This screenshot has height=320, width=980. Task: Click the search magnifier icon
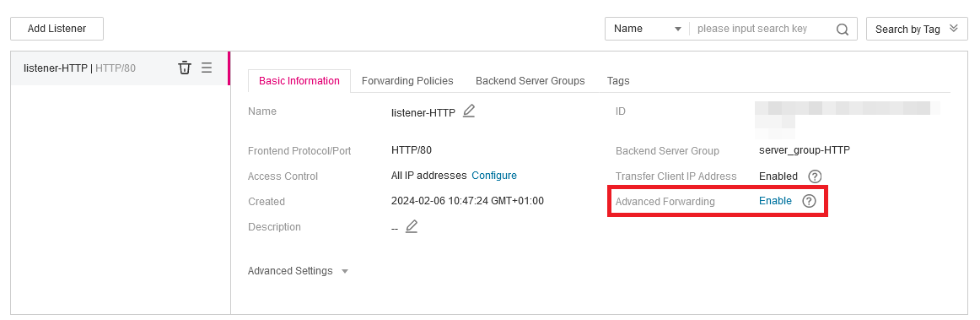843,29
